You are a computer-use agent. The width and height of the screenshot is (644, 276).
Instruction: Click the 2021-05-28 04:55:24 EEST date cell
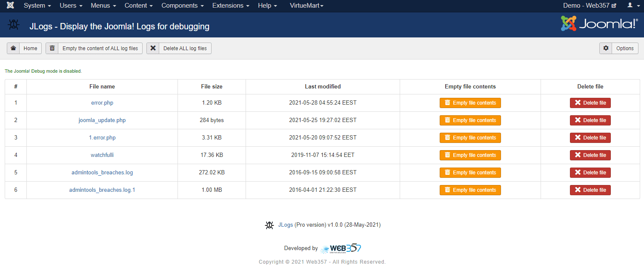point(323,103)
